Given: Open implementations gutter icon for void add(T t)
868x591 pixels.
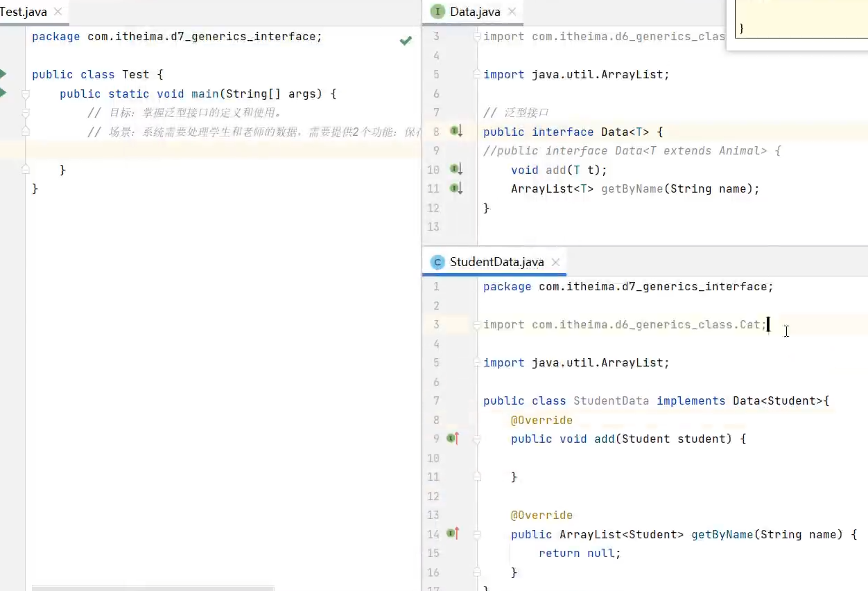Looking at the screenshot, I should point(455,168).
